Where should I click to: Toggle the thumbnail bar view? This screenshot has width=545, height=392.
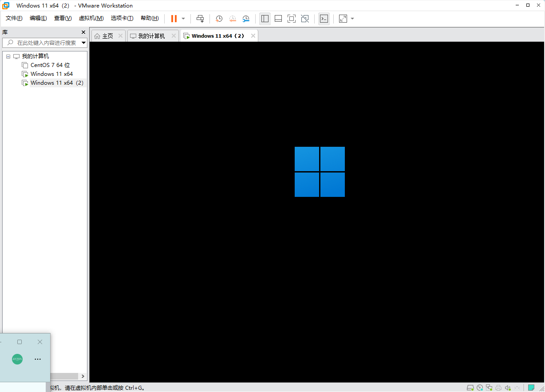click(278, 19)
